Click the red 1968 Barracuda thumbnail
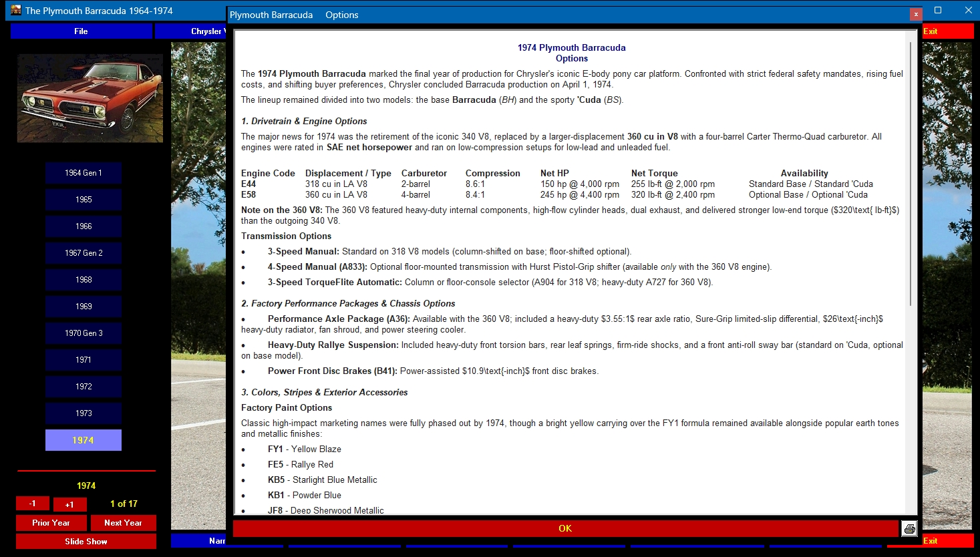 tap(90, 98)
